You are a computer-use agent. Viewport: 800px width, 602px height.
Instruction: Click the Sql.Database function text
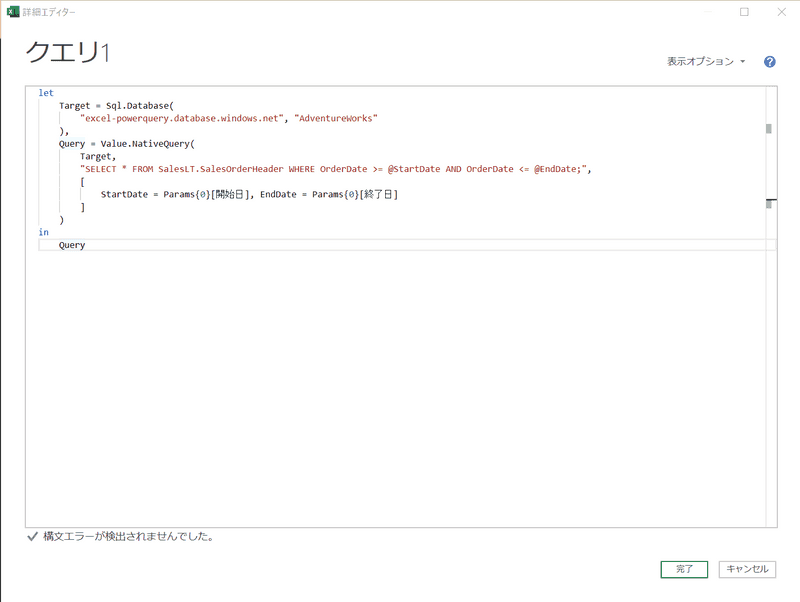point(139,106)
